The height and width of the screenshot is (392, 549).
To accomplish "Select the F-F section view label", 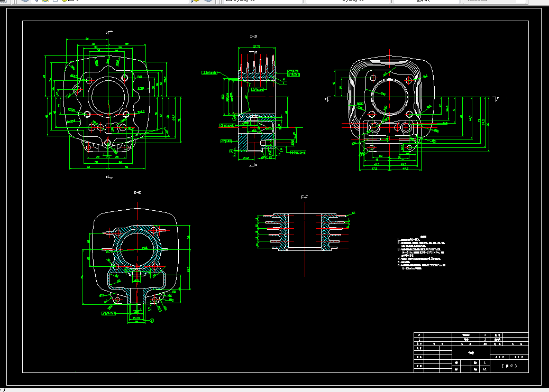I will click(304, 197).
